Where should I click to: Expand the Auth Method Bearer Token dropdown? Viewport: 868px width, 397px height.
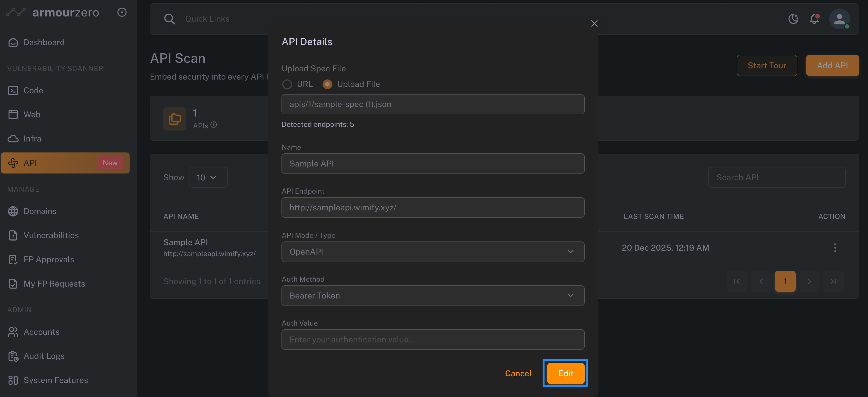(x=433, y=295)
